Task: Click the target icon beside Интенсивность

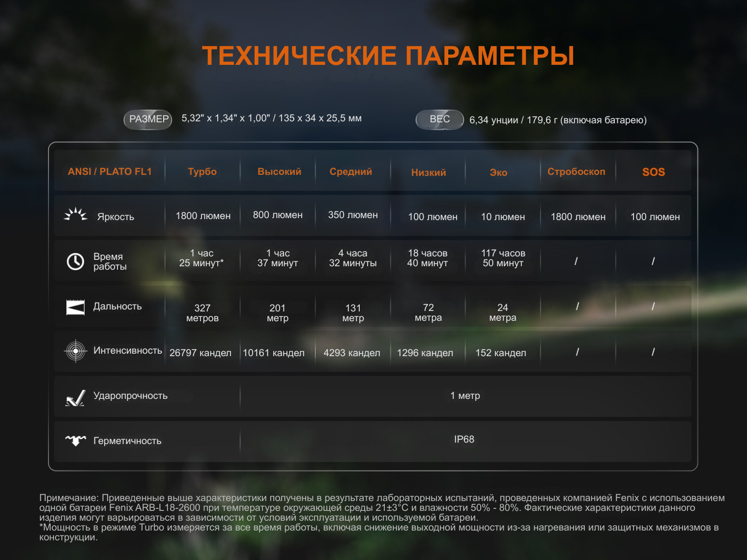Action: tap(75, 351)
